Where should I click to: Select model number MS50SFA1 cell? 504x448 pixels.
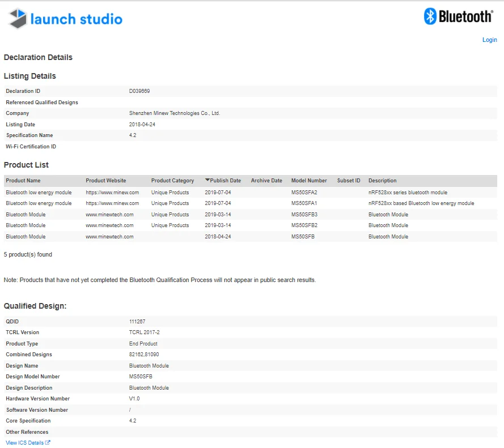coord(304,203)
